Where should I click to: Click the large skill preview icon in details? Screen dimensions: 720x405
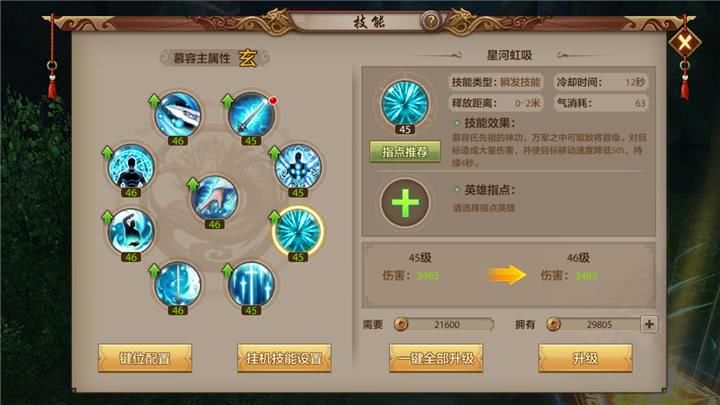click(405, 104)
